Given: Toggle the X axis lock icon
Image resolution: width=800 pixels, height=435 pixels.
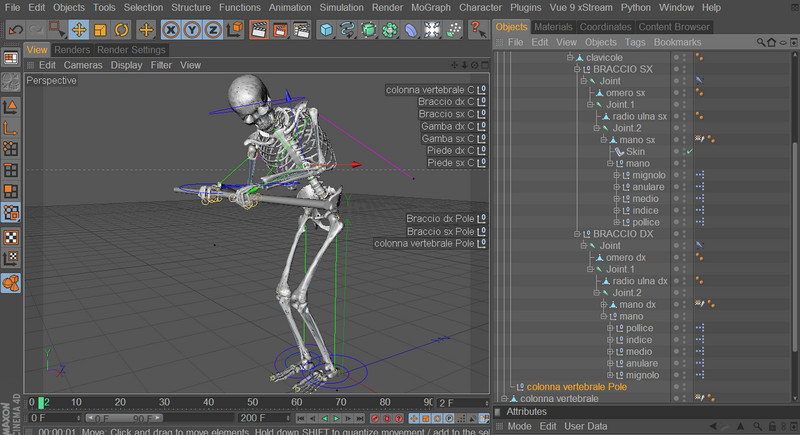Looking at the screenshot, I should [x=171, y=30].
